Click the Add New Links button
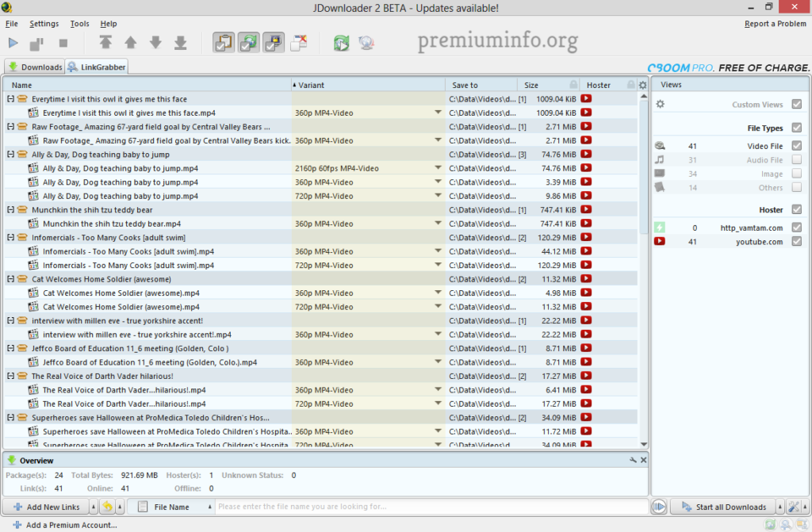The height and width of the screenshot is (532, 812). coord(46,507)
